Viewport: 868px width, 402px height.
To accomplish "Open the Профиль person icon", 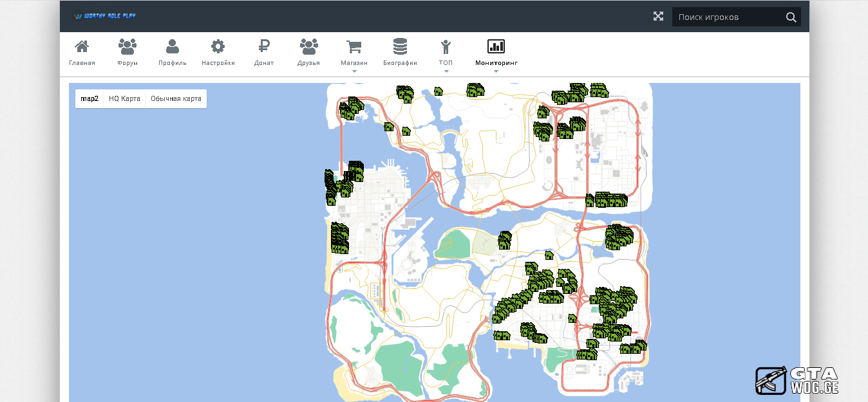I will (173, 46).
